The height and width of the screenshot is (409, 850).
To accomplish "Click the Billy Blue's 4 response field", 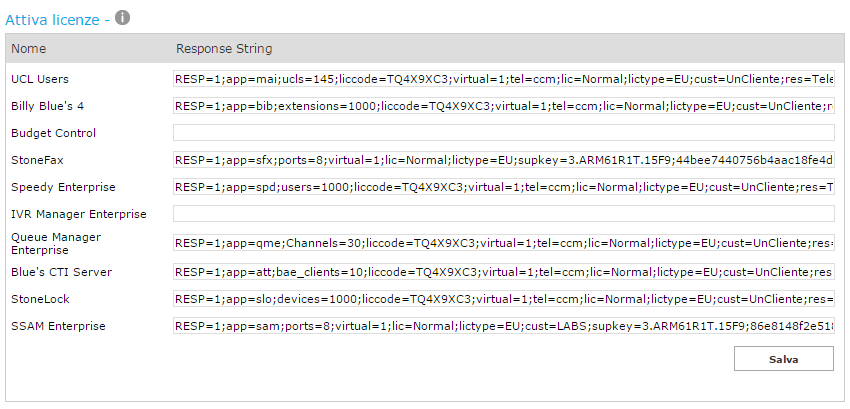I will (x=503, y=106).
